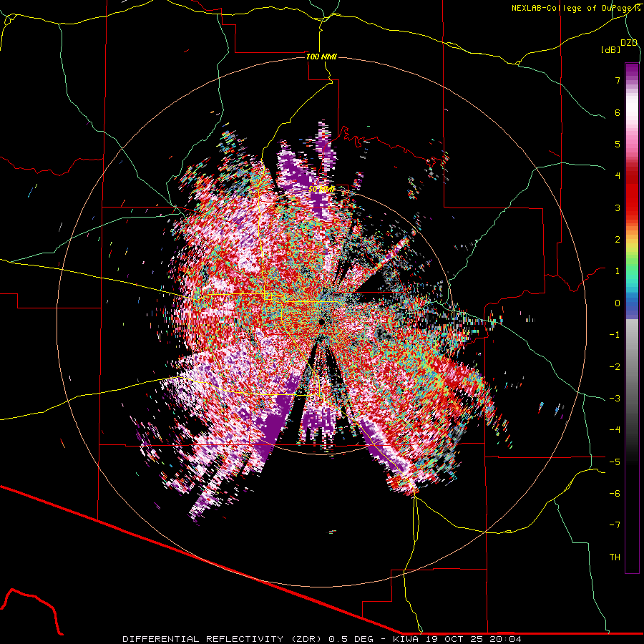The image size is (644, 644).
Task: Click the 0 value on the color scale
Action: pos(618,303)
